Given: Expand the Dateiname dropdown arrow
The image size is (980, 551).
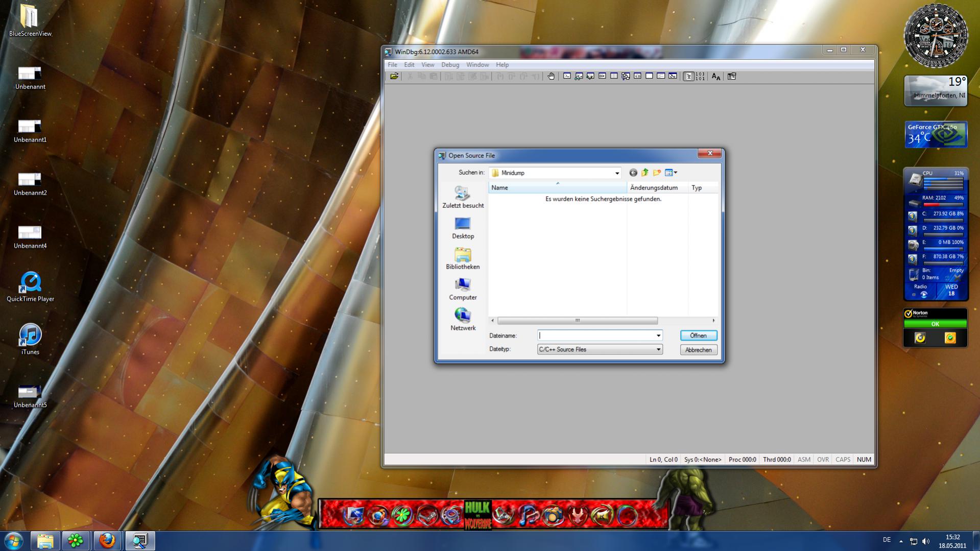Looking at the screenshot, I should point(658,336).
